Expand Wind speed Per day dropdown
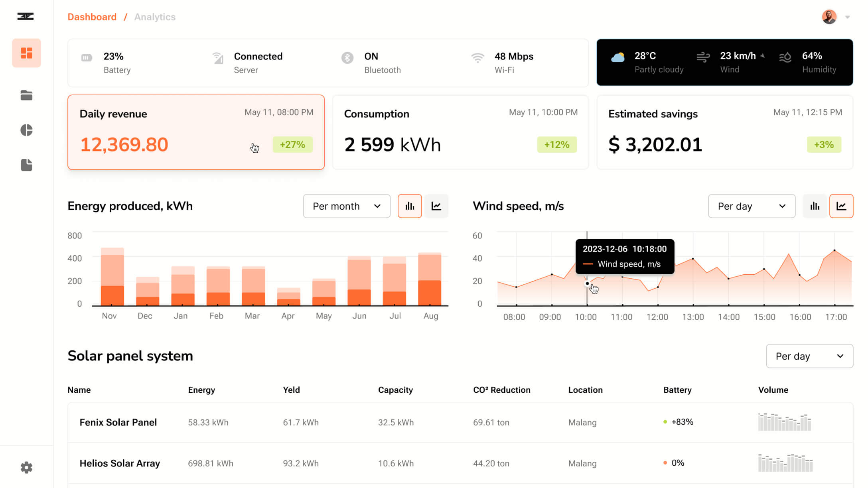This screenshot has height=488, width=868. pyautogui.click(x=752, y=206)
